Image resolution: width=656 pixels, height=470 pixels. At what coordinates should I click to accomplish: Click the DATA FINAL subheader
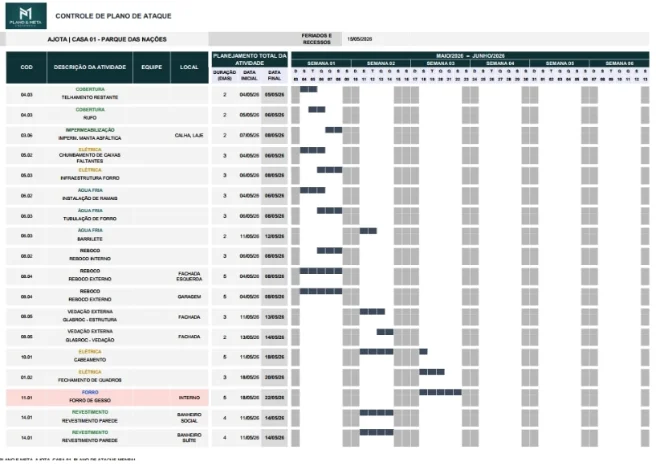(274, 75)
